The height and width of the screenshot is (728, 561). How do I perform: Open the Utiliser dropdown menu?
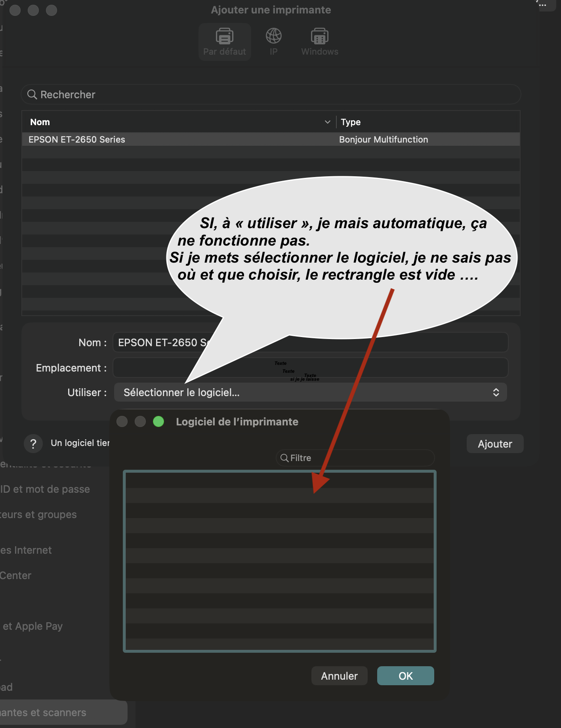point(310,392)
